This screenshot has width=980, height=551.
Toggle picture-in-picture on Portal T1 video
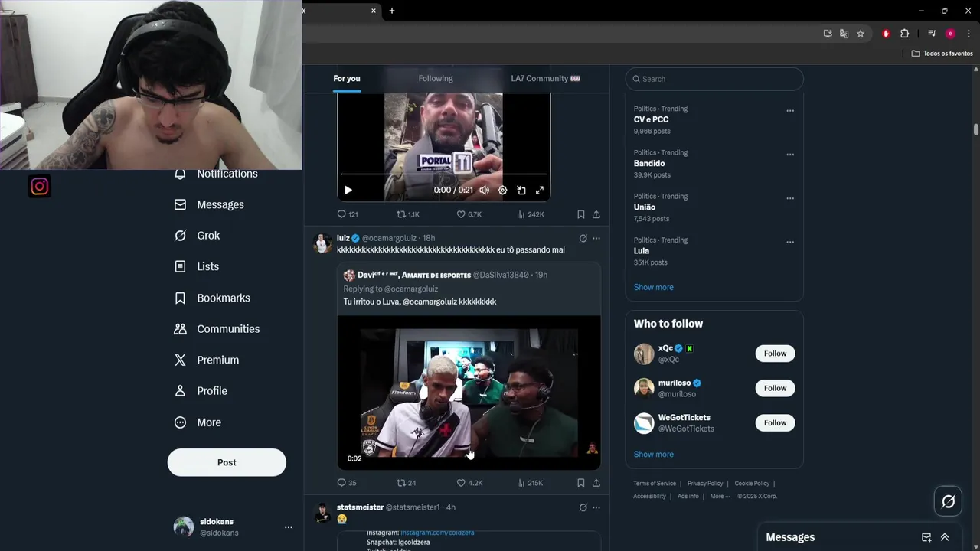[521, 191]
